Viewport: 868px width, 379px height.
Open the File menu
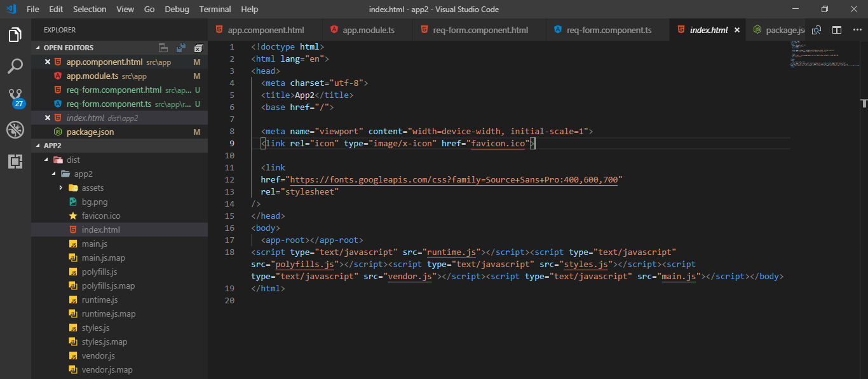(x=33, y=9)
